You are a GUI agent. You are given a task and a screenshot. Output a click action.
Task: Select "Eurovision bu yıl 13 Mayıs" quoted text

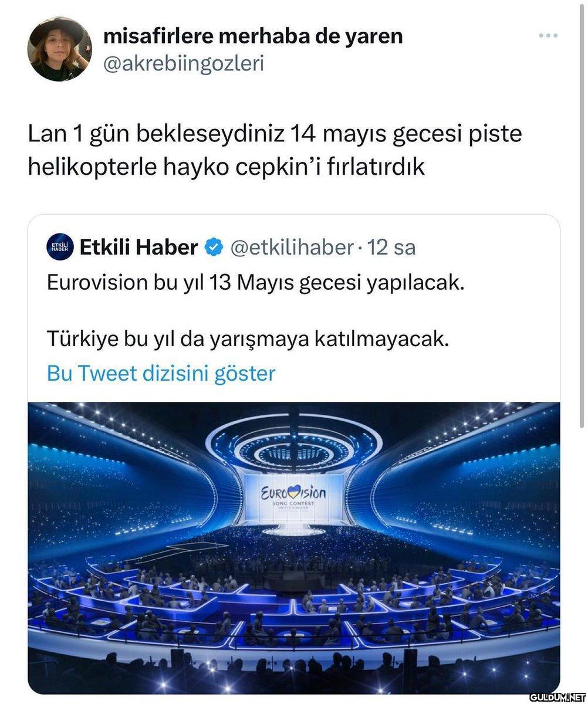255,283
